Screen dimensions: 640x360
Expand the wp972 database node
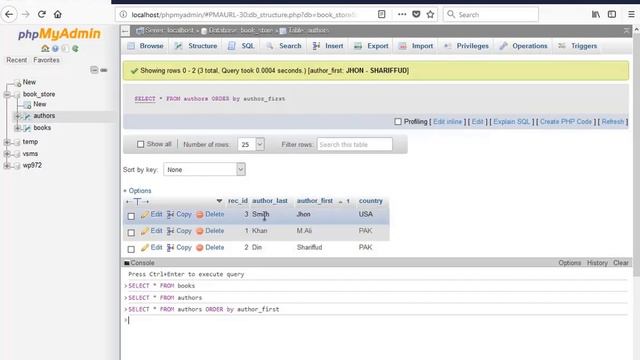[7, 166]
